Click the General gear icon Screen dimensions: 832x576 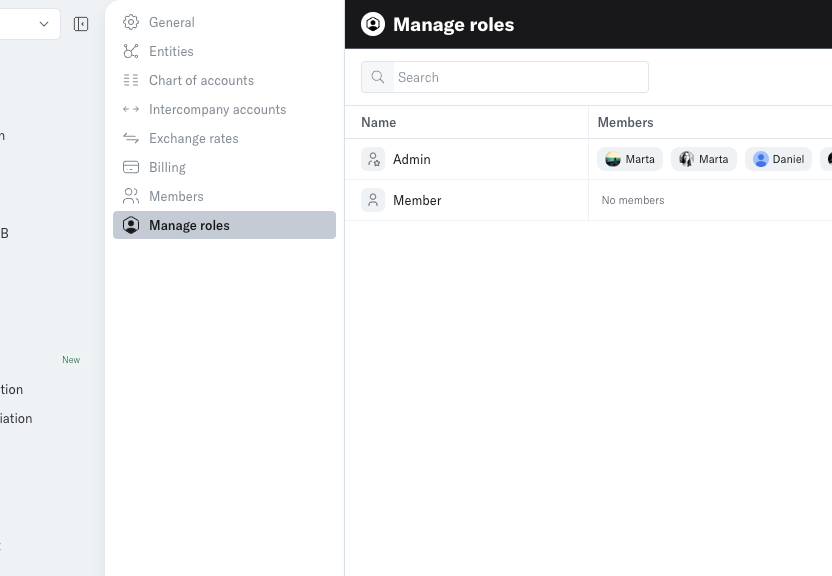point(131,22)
